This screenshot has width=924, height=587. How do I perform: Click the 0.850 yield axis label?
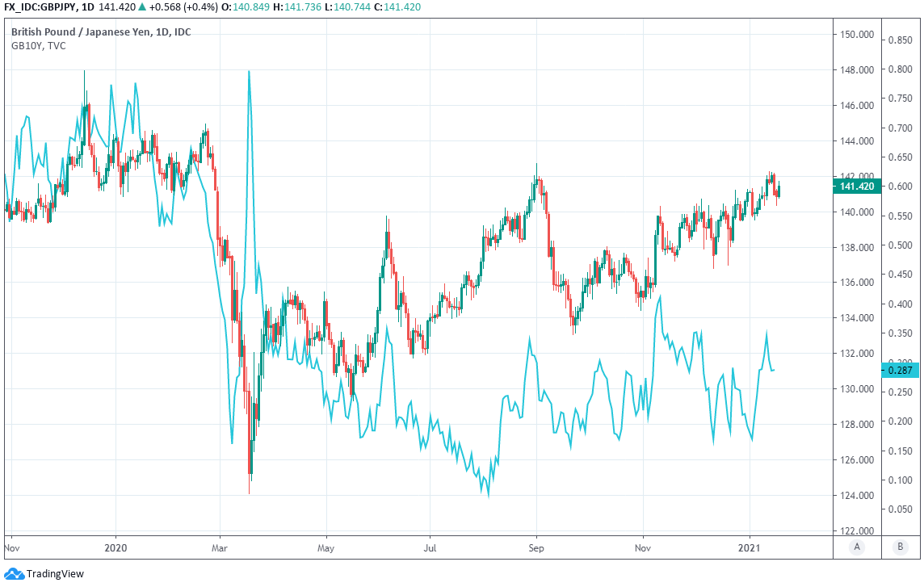coord(900,40)
